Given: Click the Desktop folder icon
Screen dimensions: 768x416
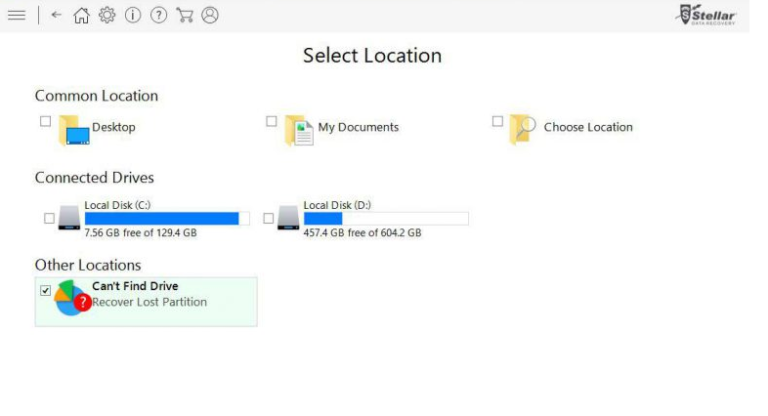Looking at the screenshot, I should point(74,129).
